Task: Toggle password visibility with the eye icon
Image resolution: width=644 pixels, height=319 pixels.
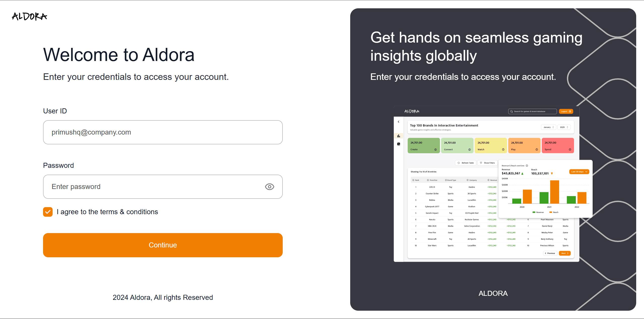Action: tap(269, 187)
